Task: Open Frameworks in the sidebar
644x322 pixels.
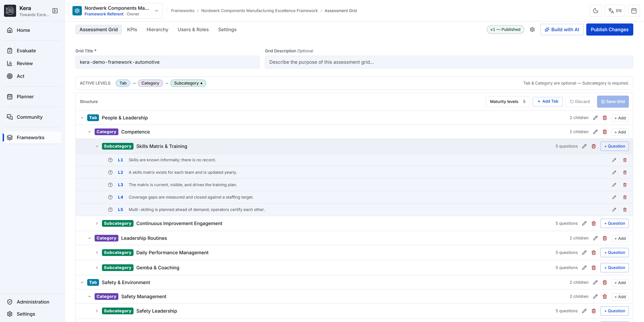Action: pos(32,138)
